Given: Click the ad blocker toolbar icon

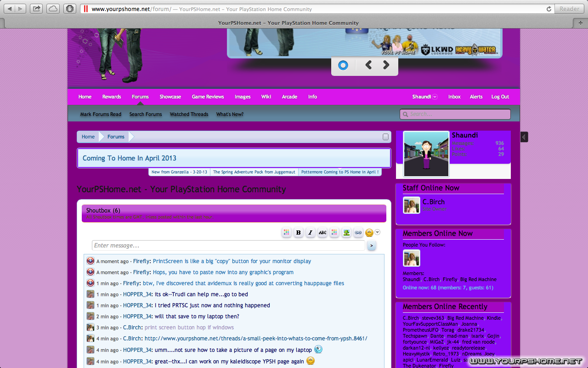Looking at the screenshot, I should 70,9.
